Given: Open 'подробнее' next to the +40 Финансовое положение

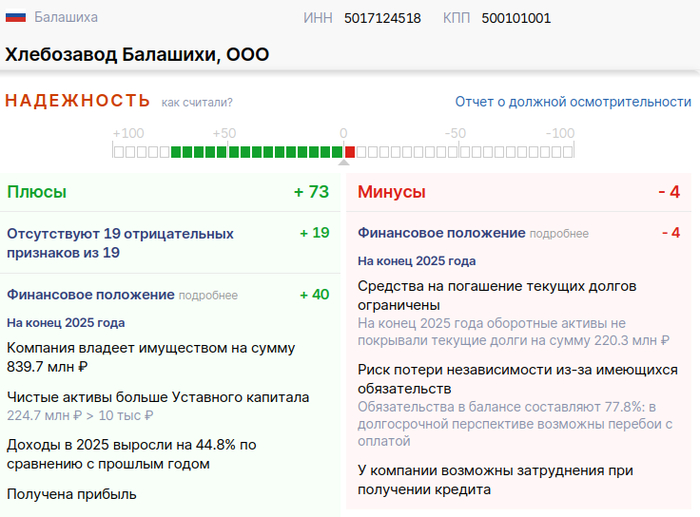Looking at the screenshot, I should click(208, 296).
